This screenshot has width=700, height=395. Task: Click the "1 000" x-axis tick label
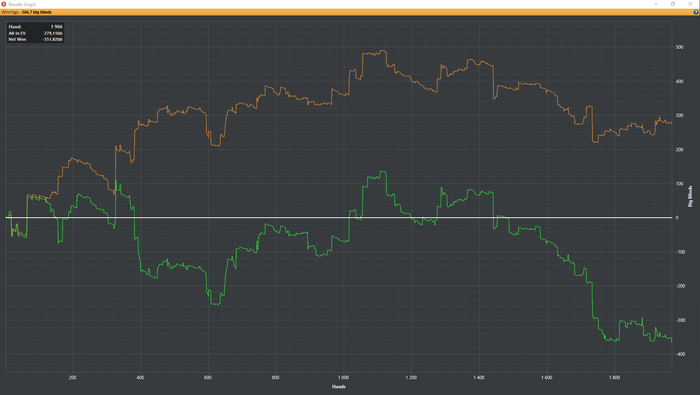343,378
